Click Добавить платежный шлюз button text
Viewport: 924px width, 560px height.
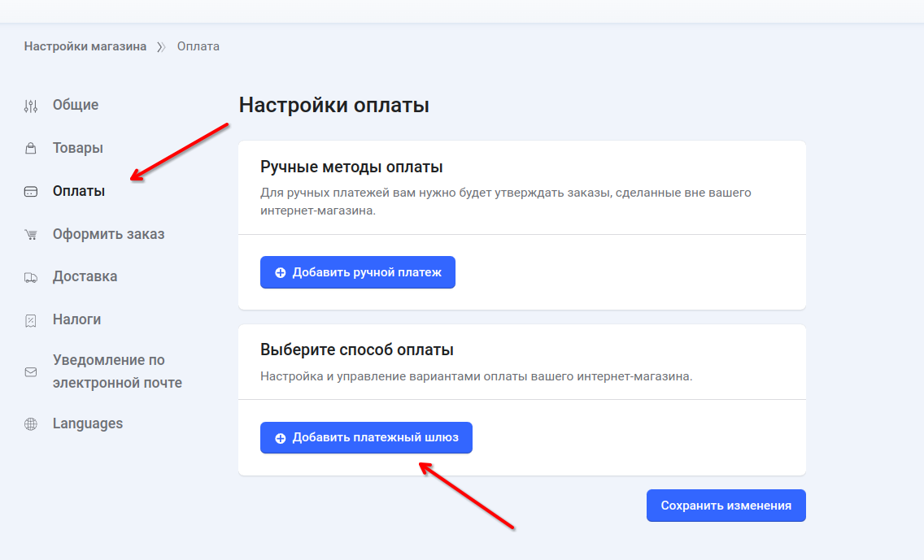click(375, 437)
